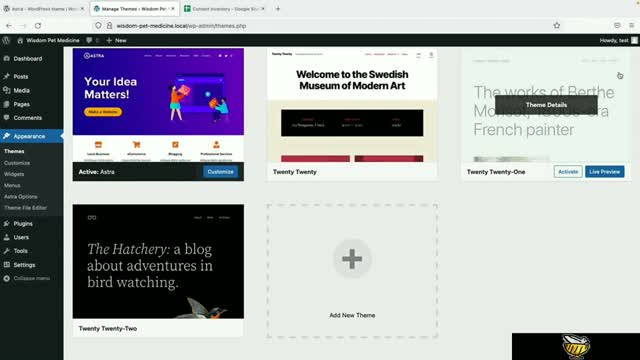The width and height of the screenshot is (640, 360).
Task: Open Menus submenu item
Action: (x=12, y=185)
